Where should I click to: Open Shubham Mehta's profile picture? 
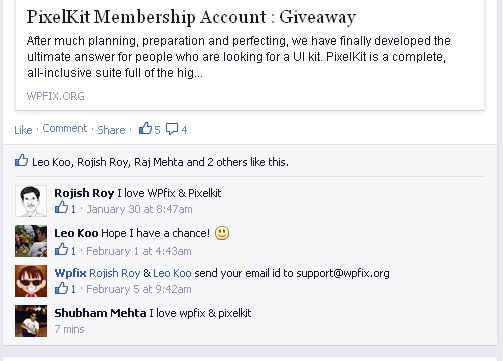31,321
